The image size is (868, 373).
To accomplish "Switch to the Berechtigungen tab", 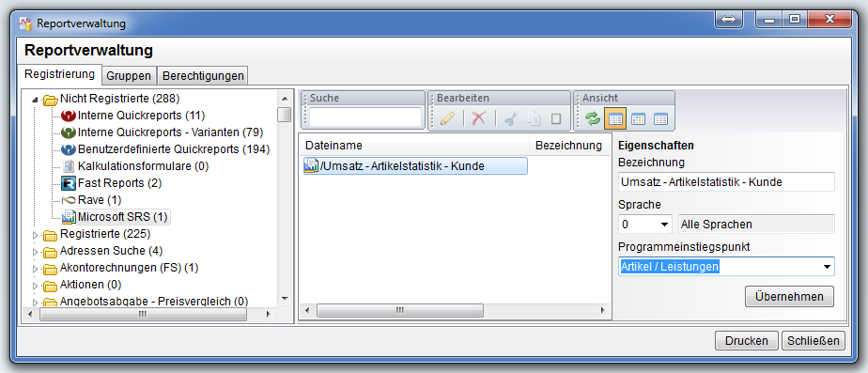I will pyautogui.click(x=203, y=76).
